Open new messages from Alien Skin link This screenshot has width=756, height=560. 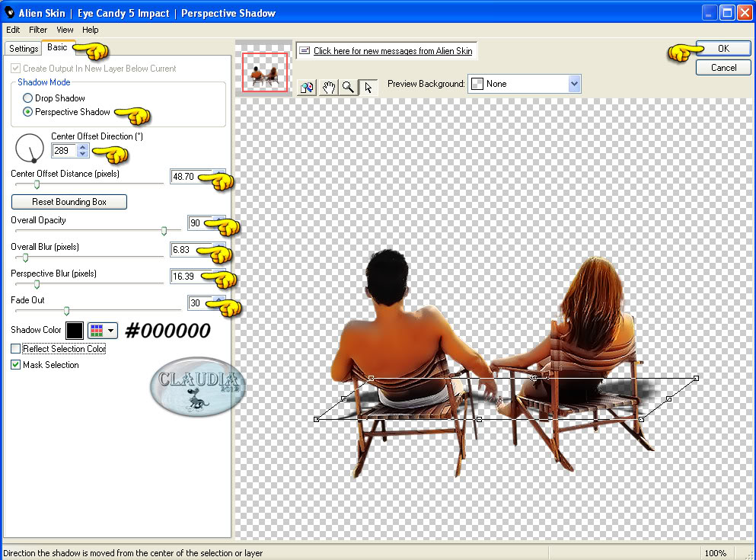click(x=393, y=50)
